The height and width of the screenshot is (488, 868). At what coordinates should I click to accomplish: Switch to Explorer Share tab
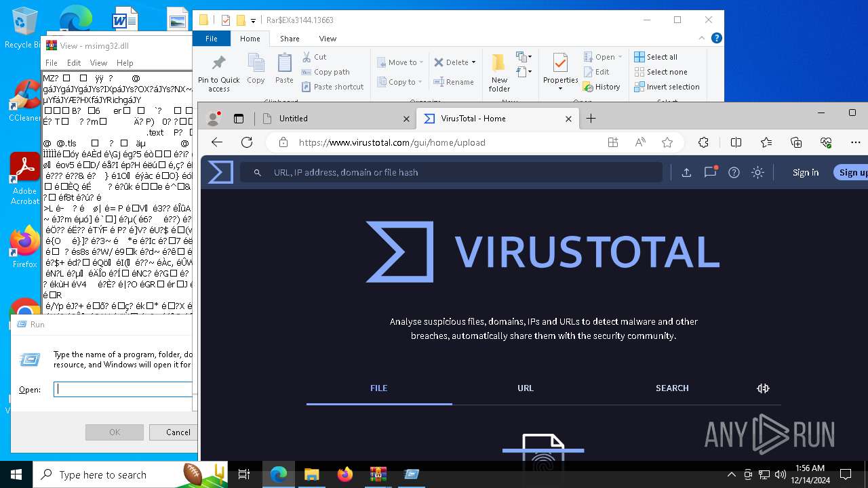pyautogui.click(x=290, y=39)
